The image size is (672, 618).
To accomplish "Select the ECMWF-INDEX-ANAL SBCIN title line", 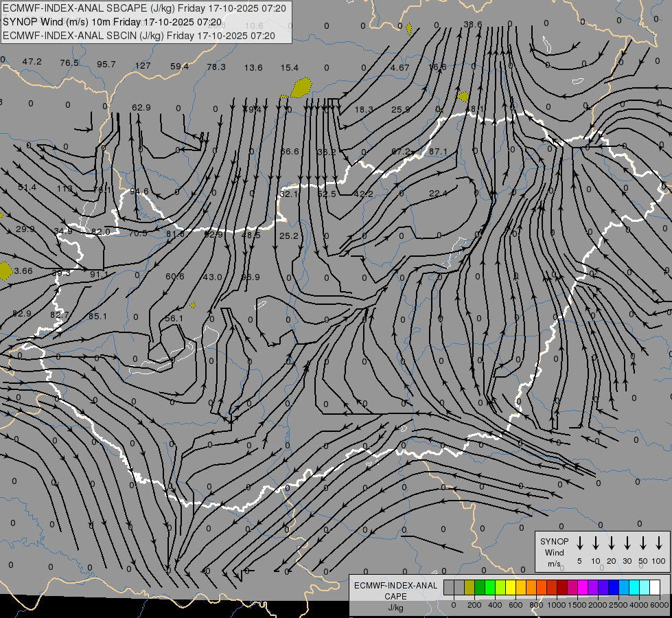I will click(139, 36).
